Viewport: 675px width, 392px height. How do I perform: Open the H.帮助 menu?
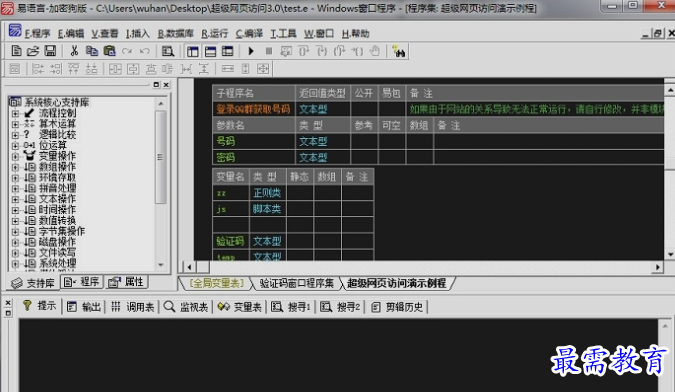pos(356,34)
